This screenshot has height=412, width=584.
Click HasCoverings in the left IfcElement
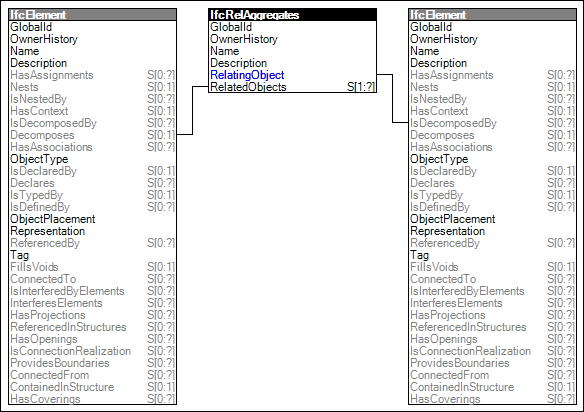tap(92, 399)
